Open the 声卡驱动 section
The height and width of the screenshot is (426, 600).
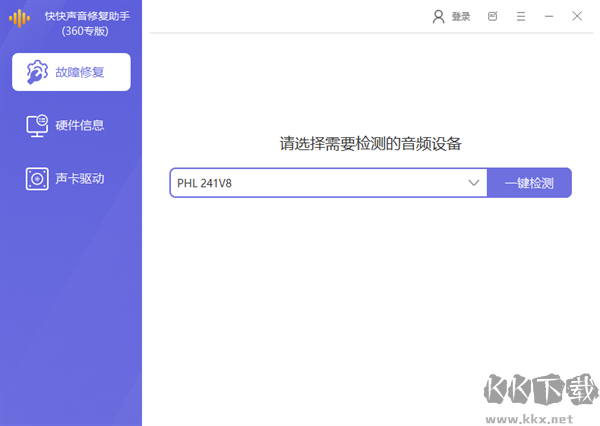coord(65,178)
